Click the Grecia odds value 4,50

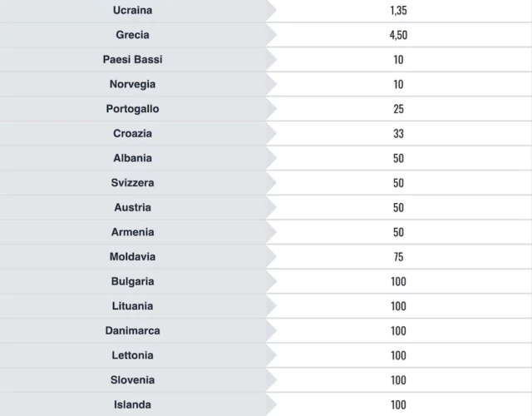tap(398, 35)
